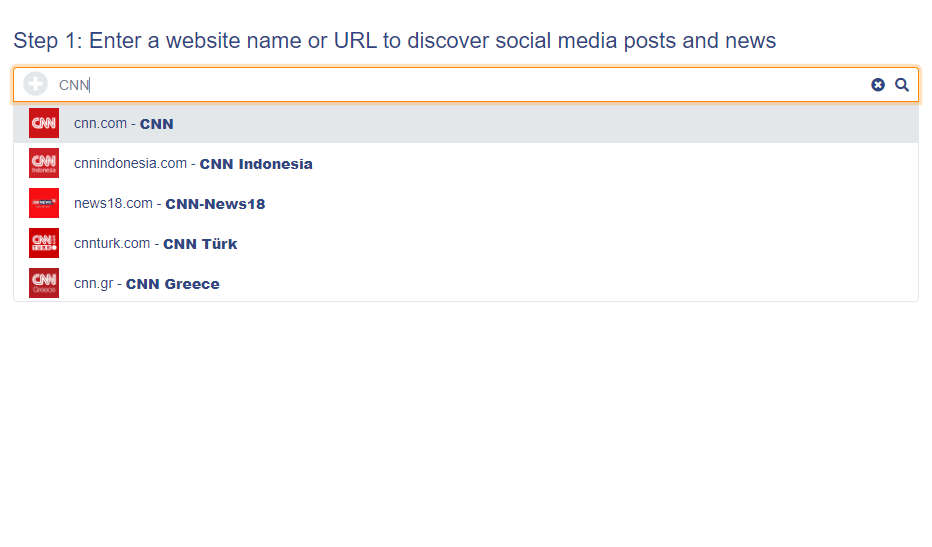Clear the search field with the X icon
Viewport: 932px width, 547px height.
pos(878,85)
